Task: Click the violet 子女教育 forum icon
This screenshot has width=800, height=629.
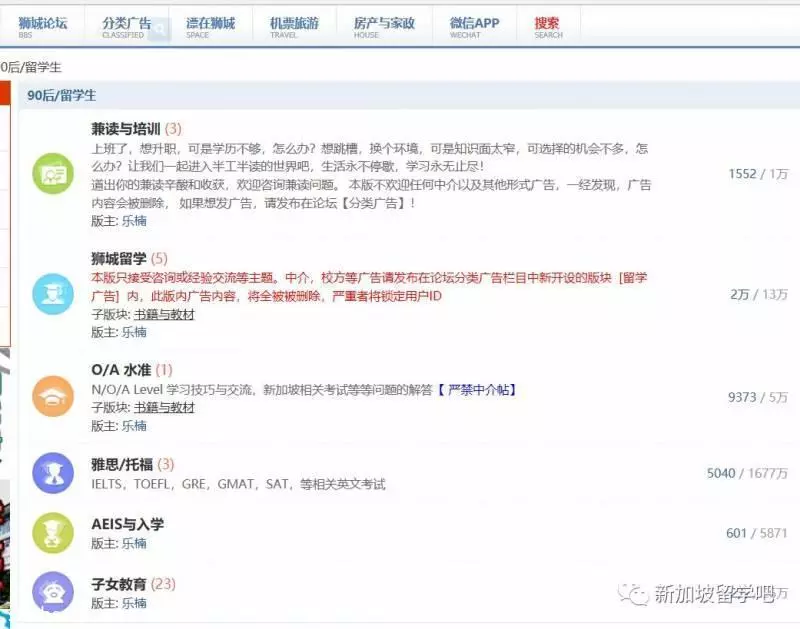Action: 53,592
